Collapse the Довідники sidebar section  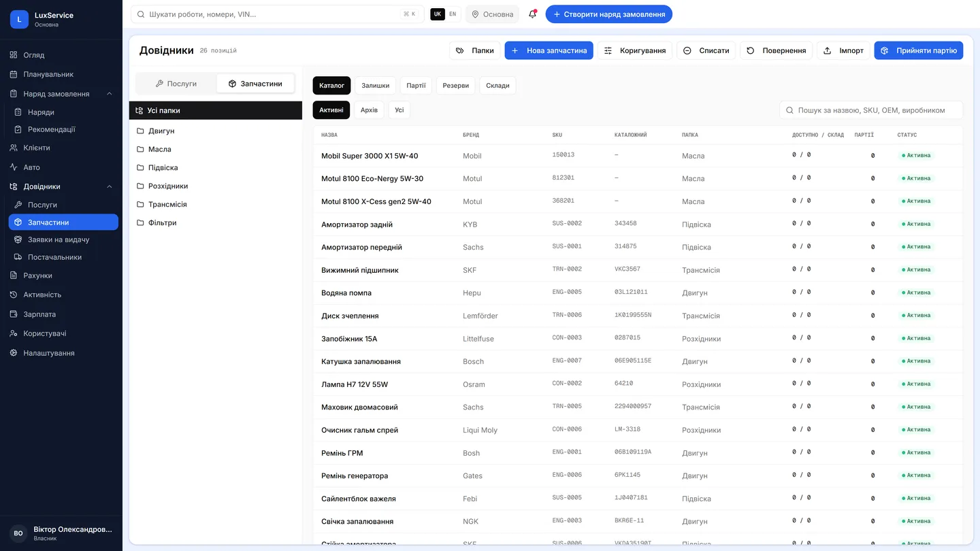110,186
